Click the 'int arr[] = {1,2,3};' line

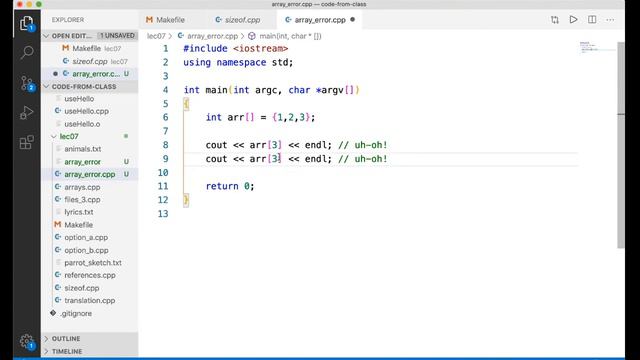260,118
